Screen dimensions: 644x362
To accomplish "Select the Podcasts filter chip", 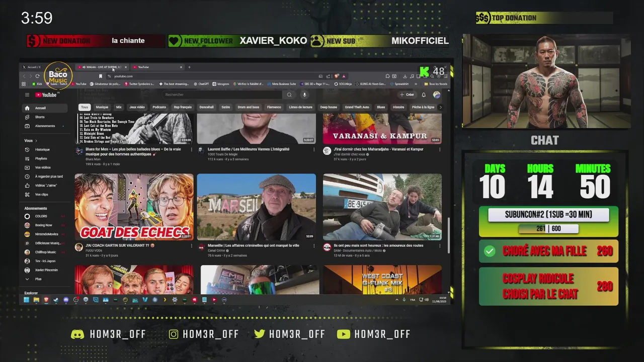I will point(159,107).
